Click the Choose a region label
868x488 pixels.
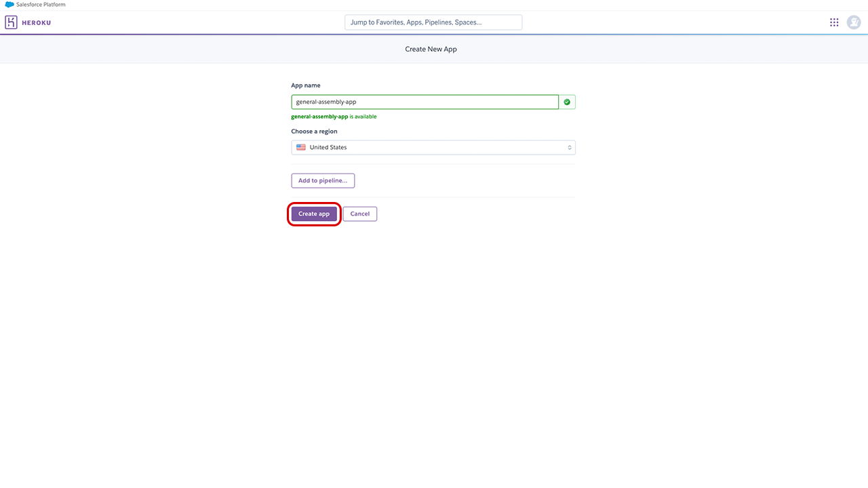point(314,131)
